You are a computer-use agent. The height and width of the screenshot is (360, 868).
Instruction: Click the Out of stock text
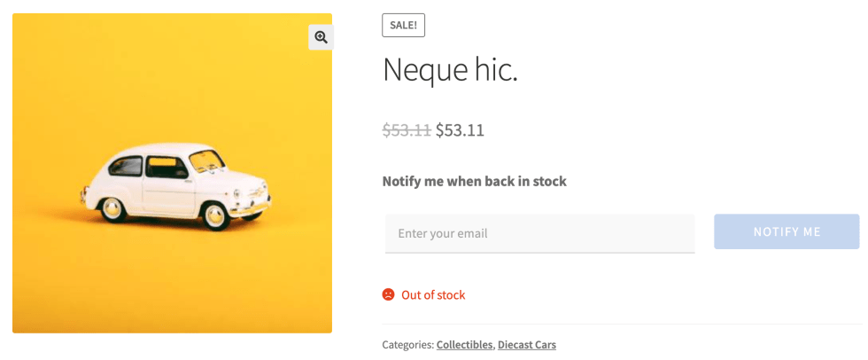(x=433, y=294)
